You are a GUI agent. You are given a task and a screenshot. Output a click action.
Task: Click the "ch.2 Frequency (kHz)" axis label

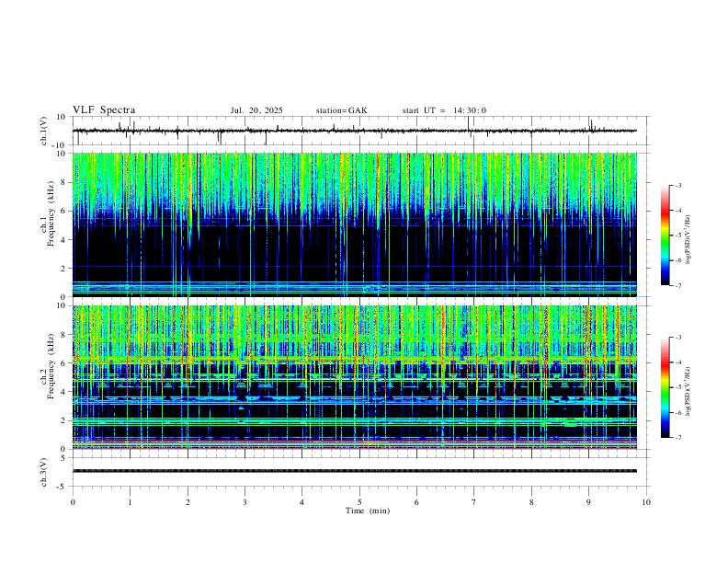(47, 366)
